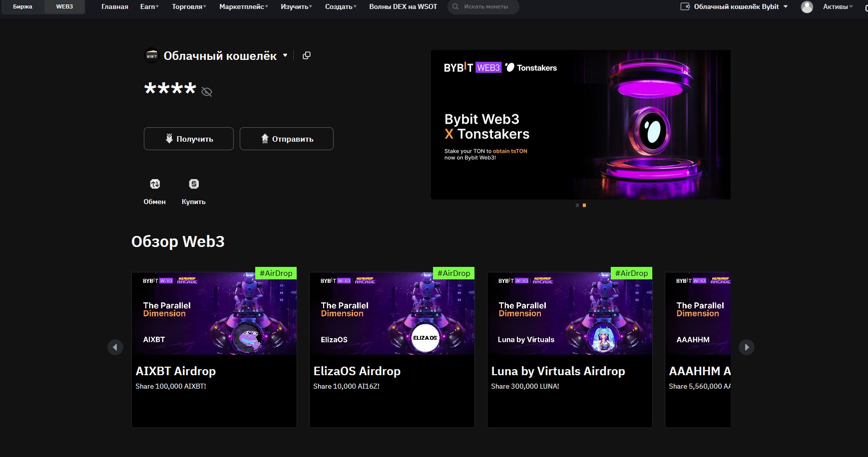Select the first banner indicator dot
This screenshot has height=457, width=868.
[577, 205]
